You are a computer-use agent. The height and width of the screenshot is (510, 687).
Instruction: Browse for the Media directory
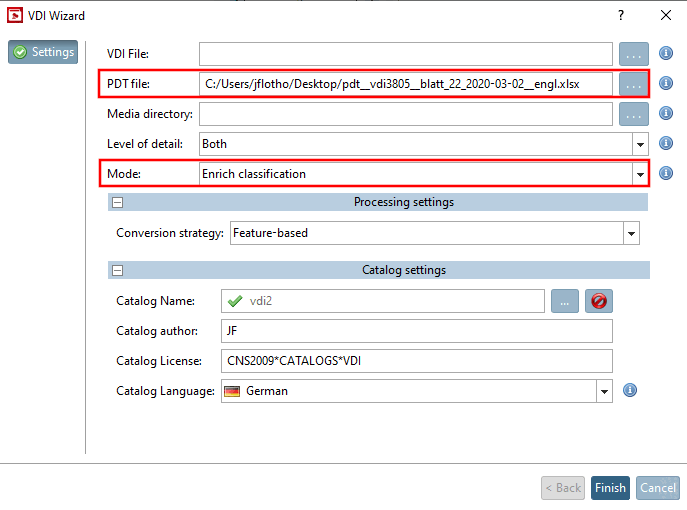[x=634, y=114]
